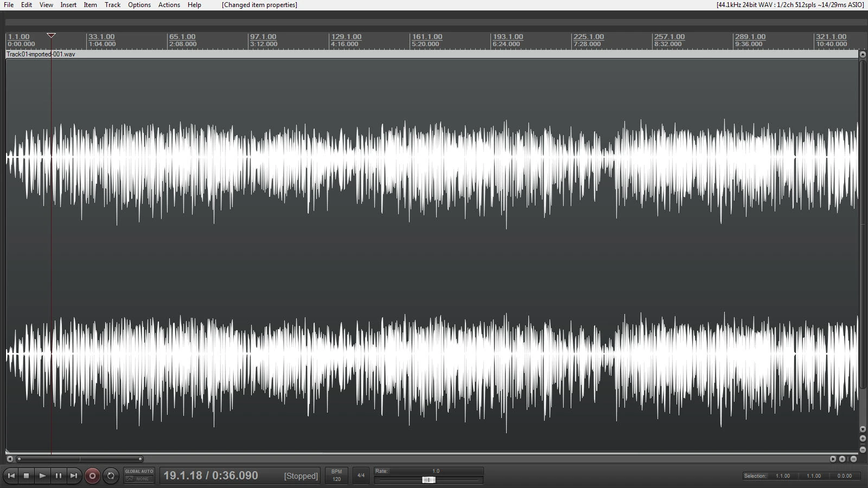Zoom out vertically with minus button

pyautogui.click(x=863, y=450)
